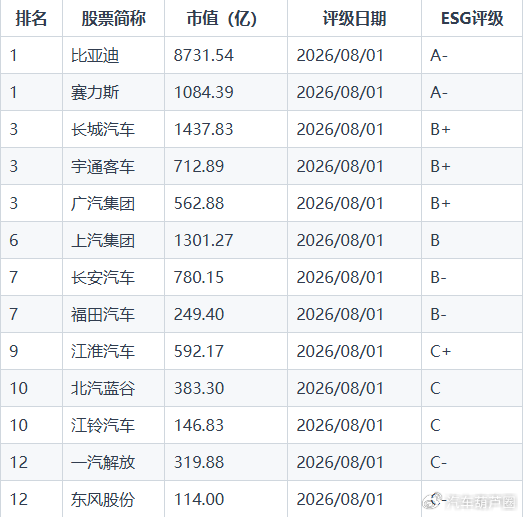The width and height of the screenshot is (523, 517).
Task: Click the rating date in 江淮汽车 row
Action: [x=340, y=352]
